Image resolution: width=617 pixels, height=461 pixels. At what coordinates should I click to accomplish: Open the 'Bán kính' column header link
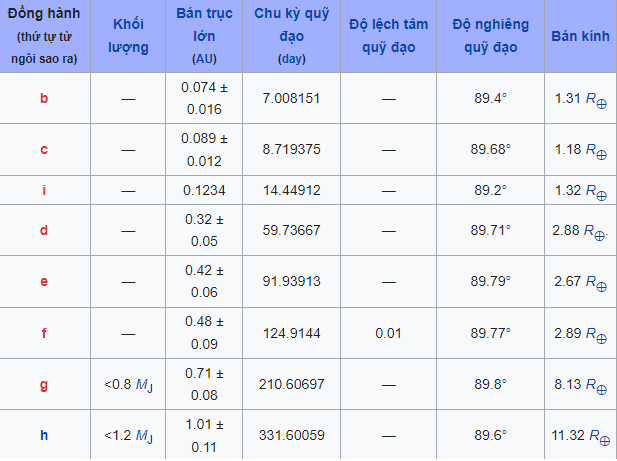pyautogui.click(x=580, y=36)
